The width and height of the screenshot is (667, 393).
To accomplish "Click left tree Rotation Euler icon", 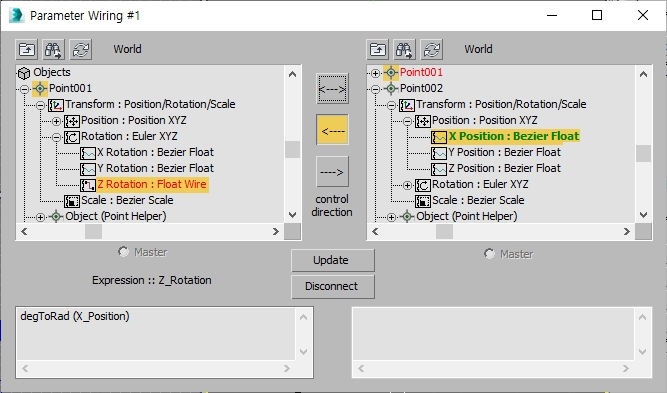I will [72, 137].
